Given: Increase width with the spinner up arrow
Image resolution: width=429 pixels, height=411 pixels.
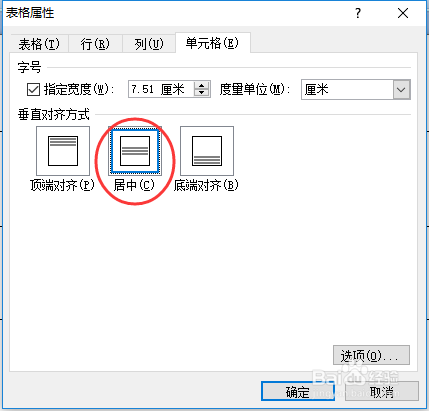Looking at the screenshot, I should point(202,86).
